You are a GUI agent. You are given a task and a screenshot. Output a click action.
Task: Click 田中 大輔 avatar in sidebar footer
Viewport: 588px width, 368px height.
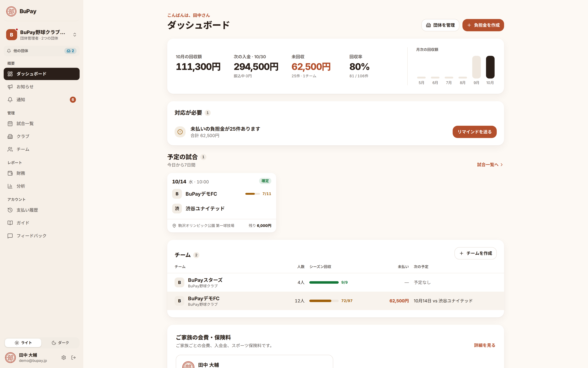[x=10, y=357]
